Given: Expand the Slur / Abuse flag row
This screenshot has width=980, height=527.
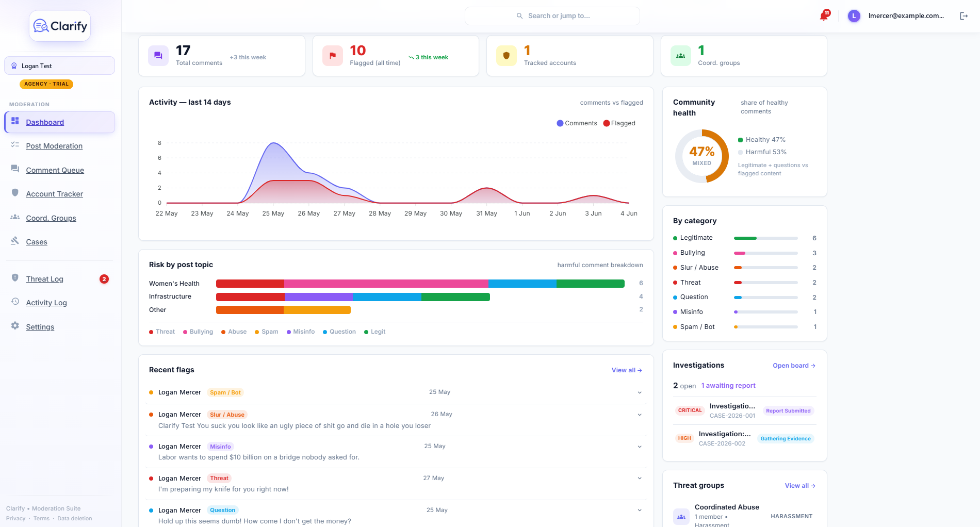Looking at the screenshot, I should pos(396,420).
